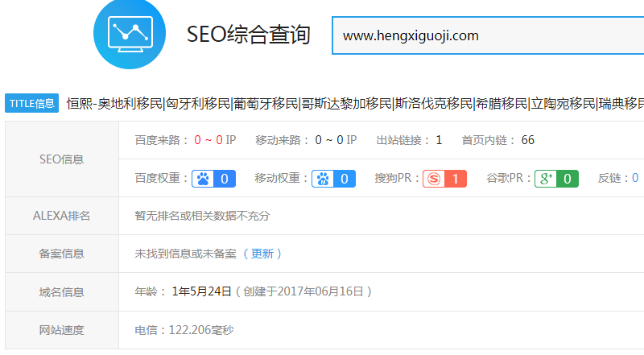The height and width of the screenshot is (355, 644).
Task: Click the mobile weight icon beside 移动权重
Action: 323,179
